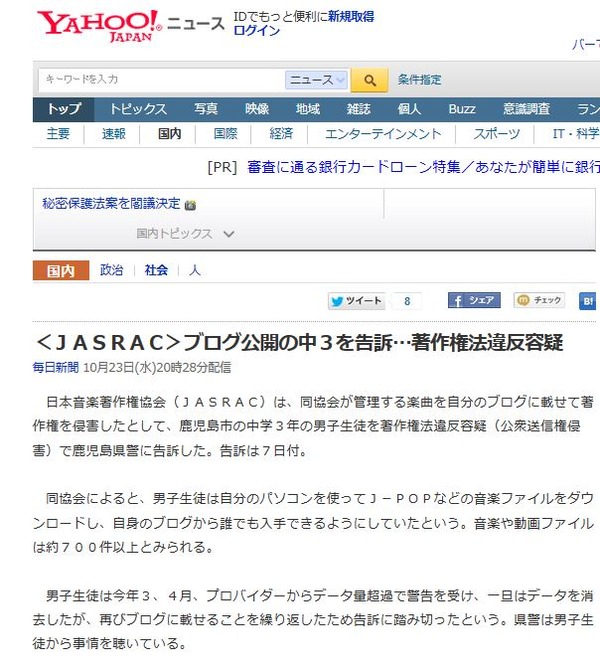This screenshot has height=670, width=600.
Task: Click the 10月23日(水)20時28分配信 timestamp
Action: click(157, 367)
